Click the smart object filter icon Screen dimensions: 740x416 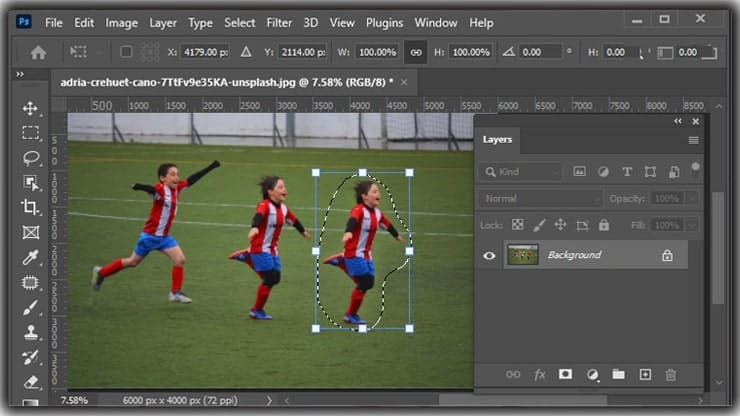point(674,172)
